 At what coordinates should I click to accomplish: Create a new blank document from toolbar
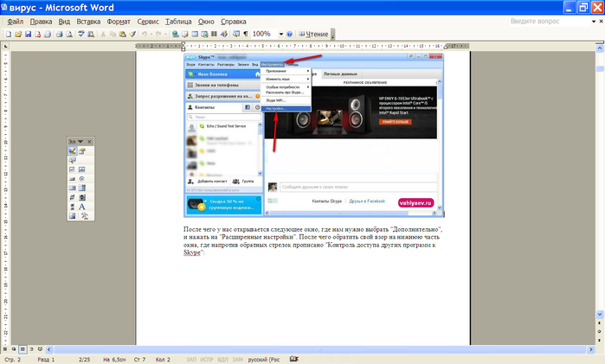point(9,35)
